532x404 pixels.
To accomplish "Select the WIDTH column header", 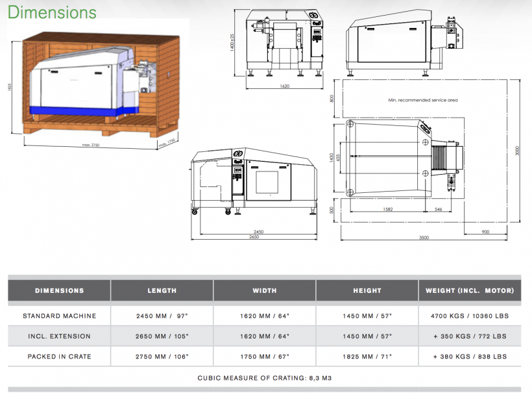I will click(264, 290).
